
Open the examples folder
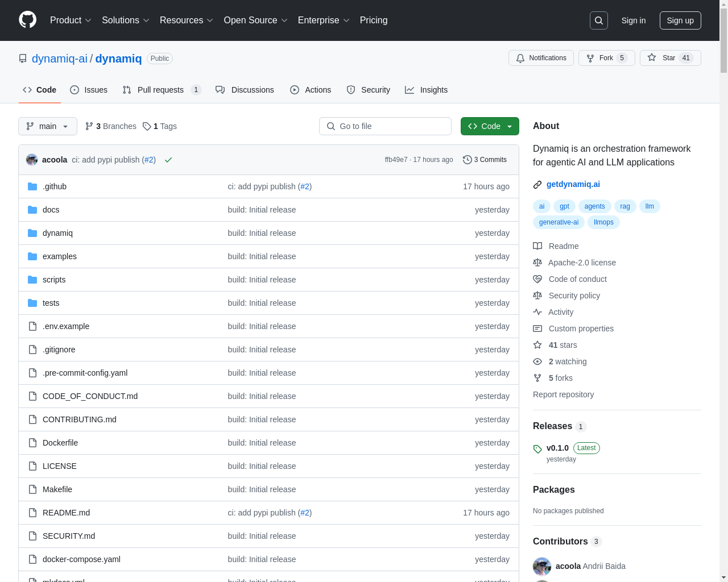pyautogui.click(x=60, y=256)
